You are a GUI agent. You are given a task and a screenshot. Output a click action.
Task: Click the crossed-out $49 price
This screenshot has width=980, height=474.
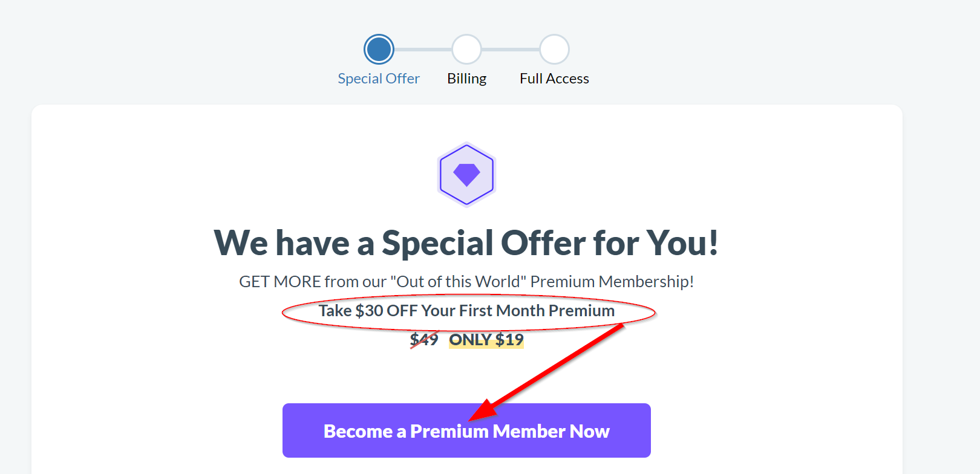(x=424, y=339)
